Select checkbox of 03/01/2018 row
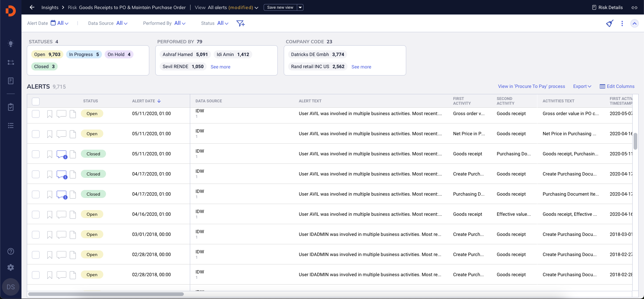The image size is (644, 299). coord(36,235)
